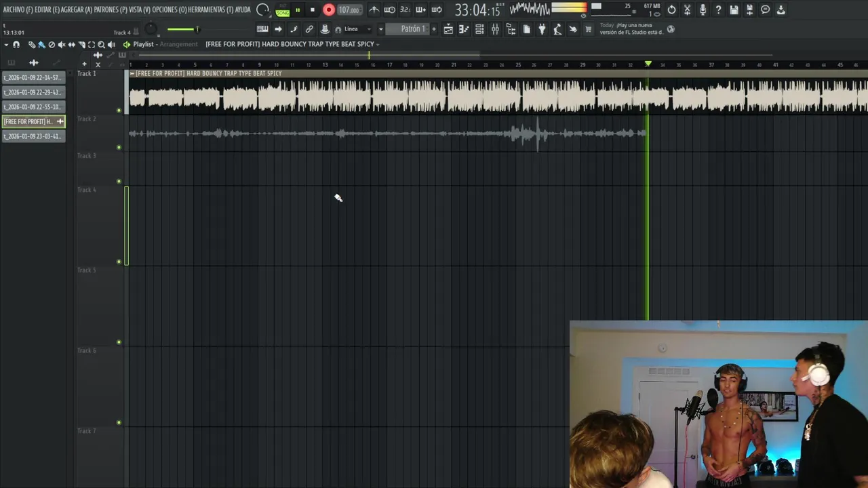
Task: Click the export/render download icon
Action: pos(781,10)
